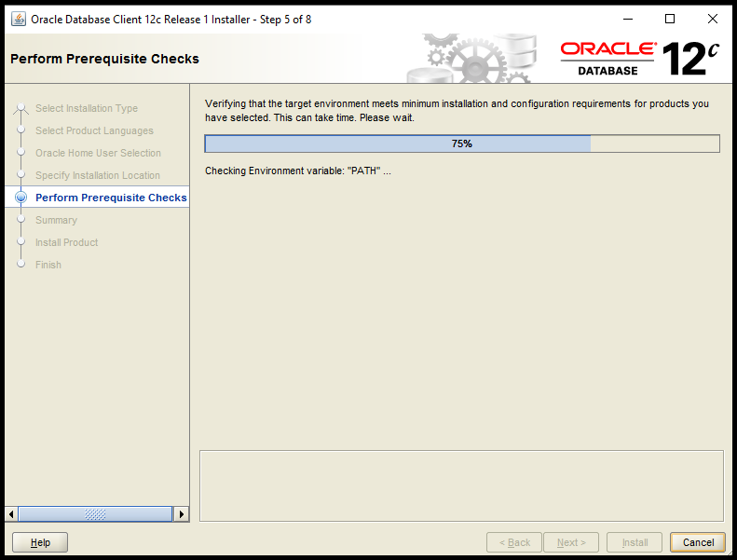The height and width of the screenshot is (560, 737).
Task: Select the Select Product Languages step
Action: [x=94, y=130]
